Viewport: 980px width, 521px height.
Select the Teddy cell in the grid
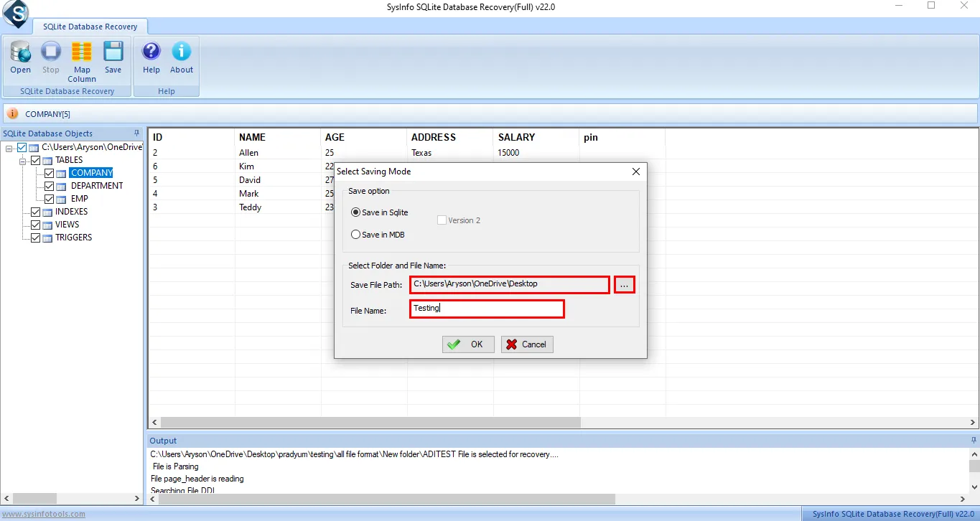click(x=278, y=207)
